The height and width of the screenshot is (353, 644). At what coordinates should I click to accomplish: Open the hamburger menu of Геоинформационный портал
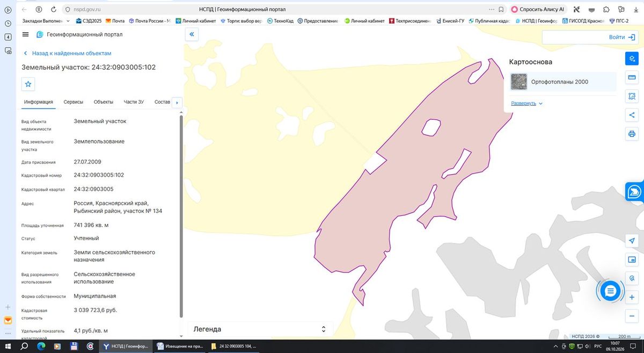[x=25, y=34]
